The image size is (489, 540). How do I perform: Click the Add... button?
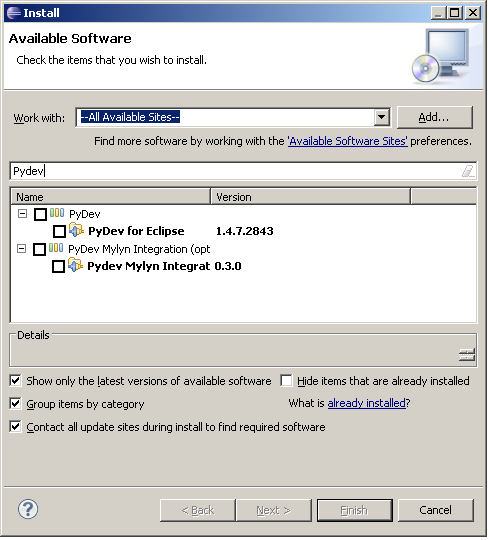point(435,117)
